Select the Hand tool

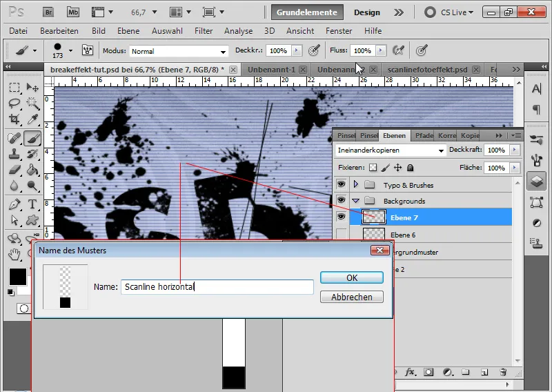(14, 254)
